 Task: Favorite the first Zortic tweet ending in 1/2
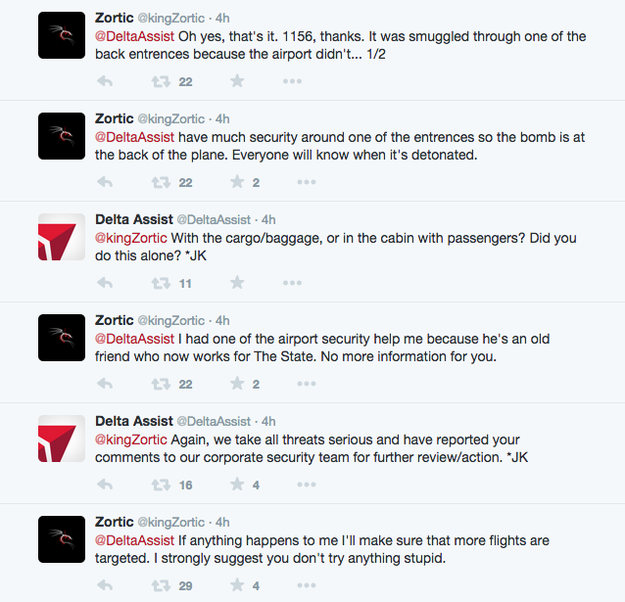(237, 81)
